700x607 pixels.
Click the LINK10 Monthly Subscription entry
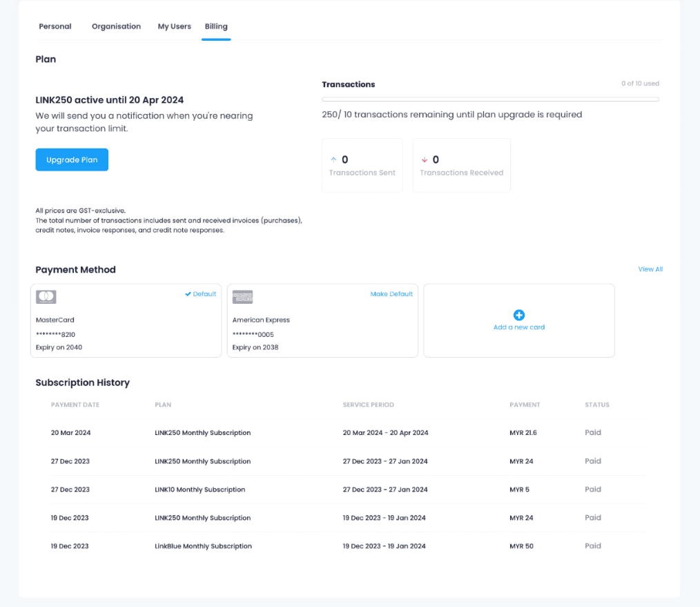coord(200,490)
